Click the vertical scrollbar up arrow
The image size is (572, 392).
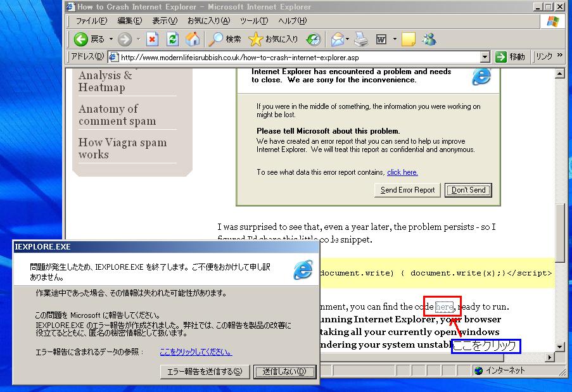coord(560,73)
